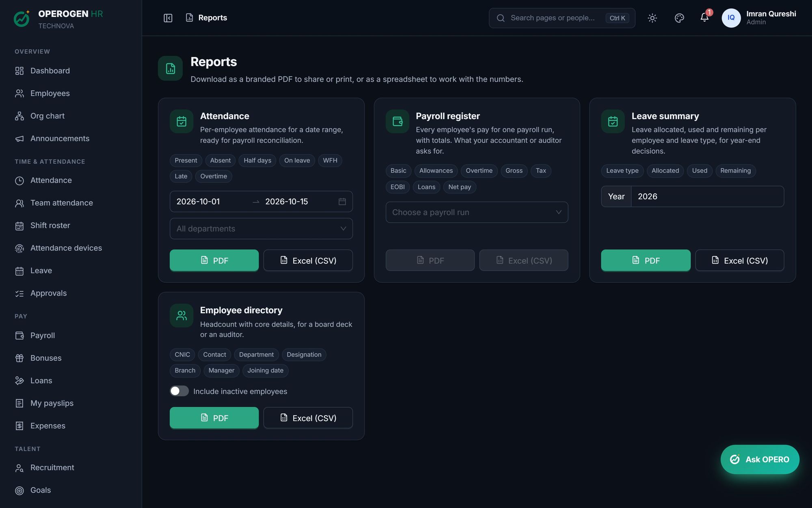Screen dimensions: 812x508
Task: Click the Attendance card calendar-check icon
Action: (181, 122)
